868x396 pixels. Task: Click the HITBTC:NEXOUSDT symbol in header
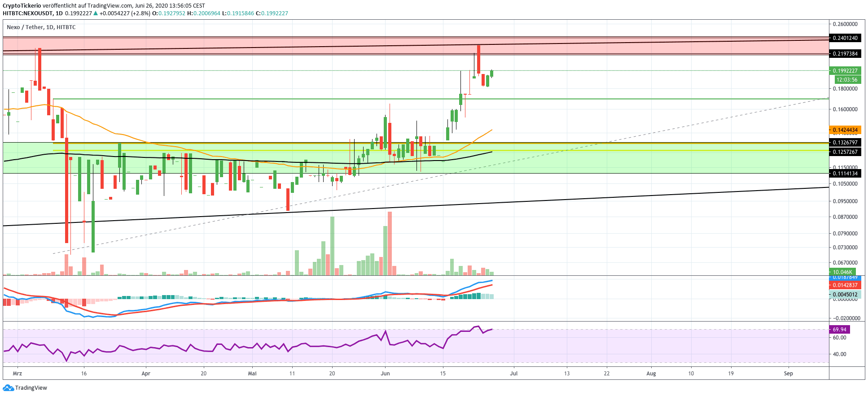pyautogui.click(x=27, y=13)
